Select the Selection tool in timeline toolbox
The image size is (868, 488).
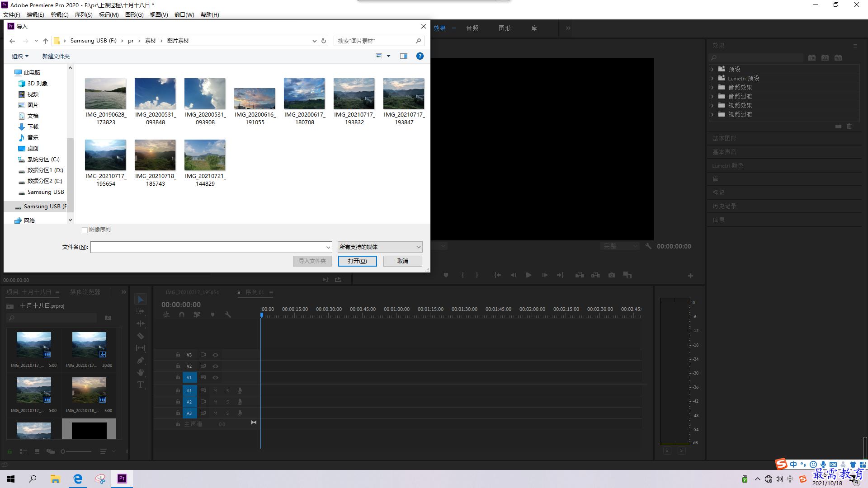[x=141, y=300]
